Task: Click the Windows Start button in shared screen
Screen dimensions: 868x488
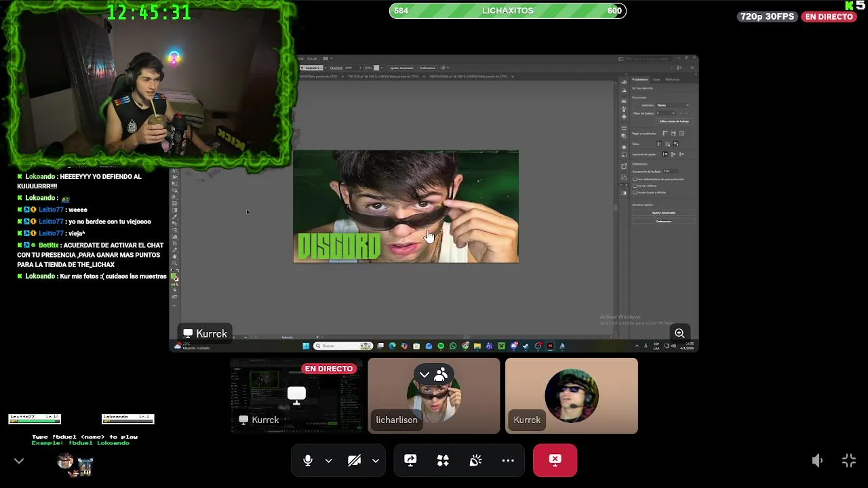Action: coord(306,346)
